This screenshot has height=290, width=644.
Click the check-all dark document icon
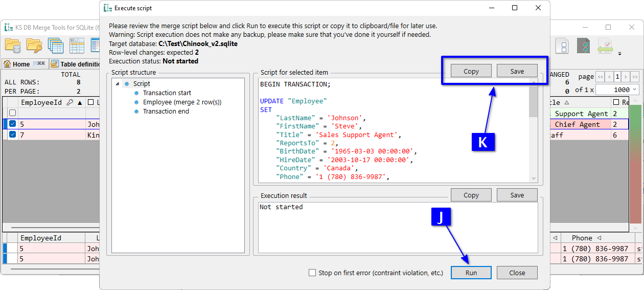583,46
